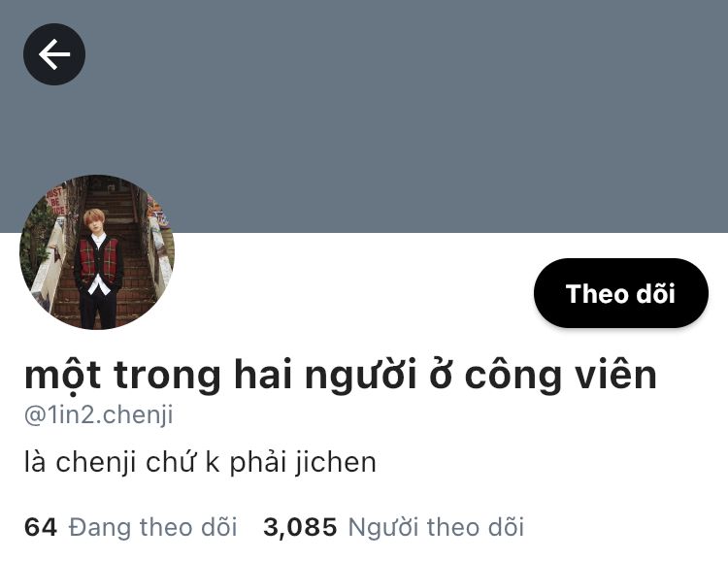Click the gray header banner image
This screenshot has height=561, width=728.
coord(364,116)
